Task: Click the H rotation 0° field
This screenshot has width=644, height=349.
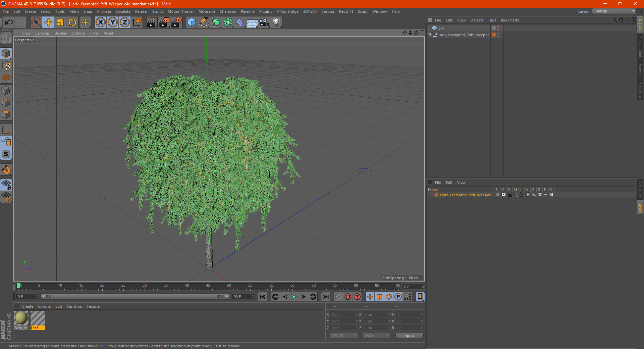Action: click(410, 314)
